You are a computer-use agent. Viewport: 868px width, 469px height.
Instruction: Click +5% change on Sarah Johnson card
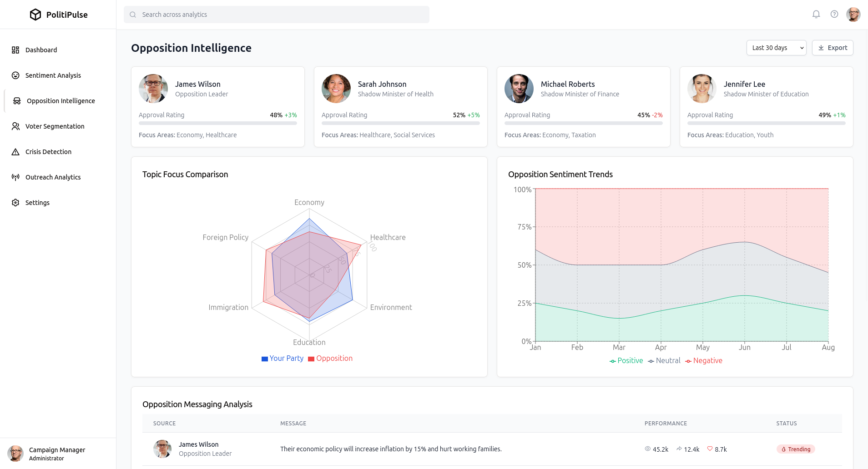click(x=474, y=115)
